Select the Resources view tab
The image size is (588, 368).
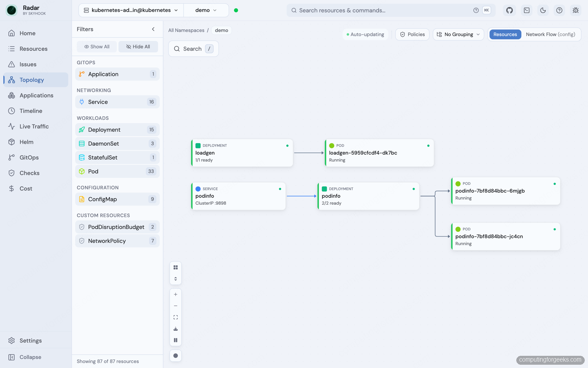tap(505, 34)
